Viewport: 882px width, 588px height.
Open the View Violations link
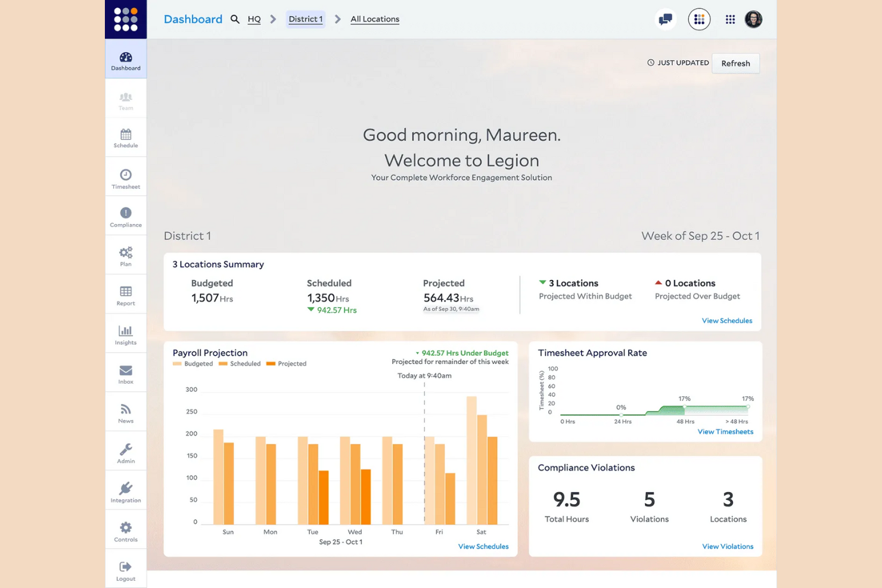(x=728, y=546)
